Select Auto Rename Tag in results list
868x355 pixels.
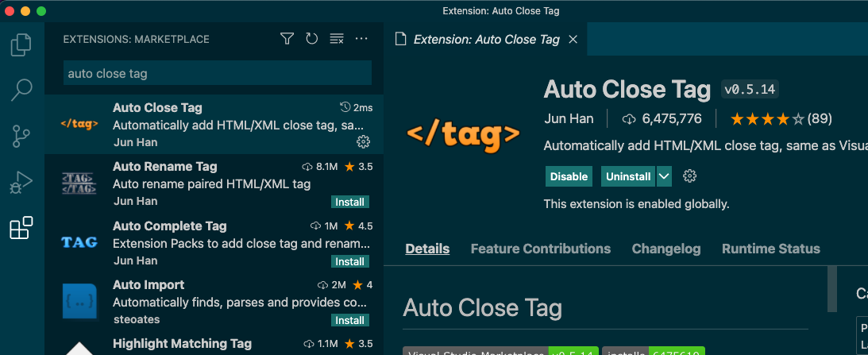coord(214,183)
